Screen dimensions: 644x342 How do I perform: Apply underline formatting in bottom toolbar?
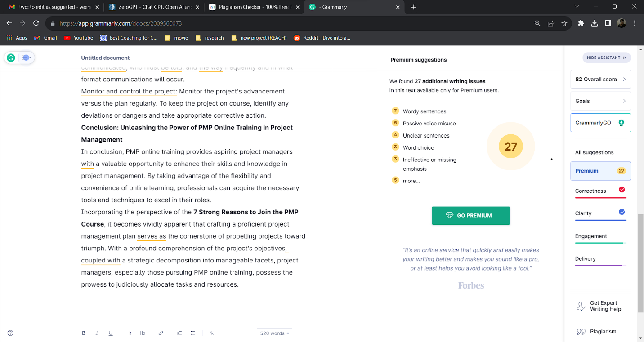click(x=111, y=333)
